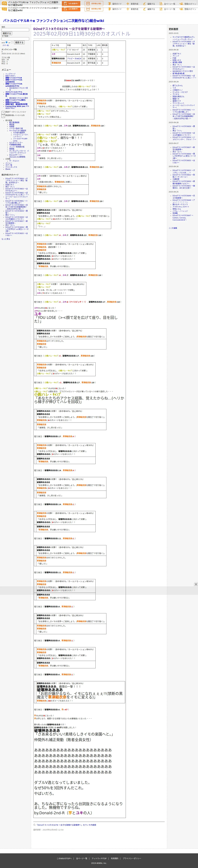
Task: Open 超てんちゃん in 更新履歴
Action: [x=177, y=86]
